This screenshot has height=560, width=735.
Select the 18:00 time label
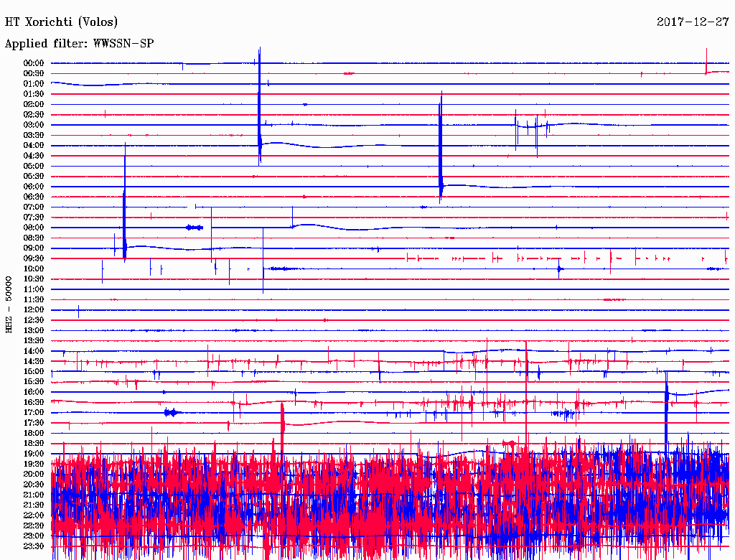(34, 434)
